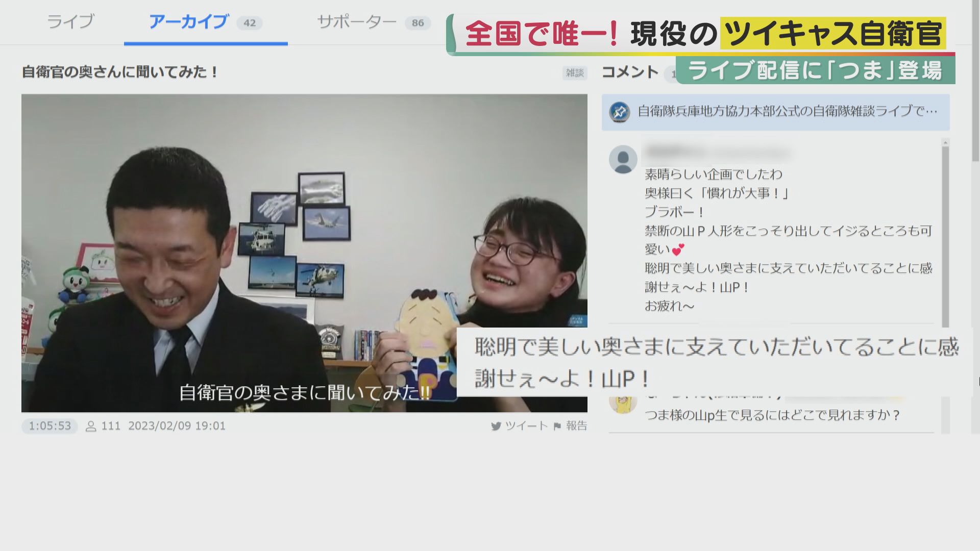Click the 報告 report link
This screenshot has width=980, height=551.
577,426
